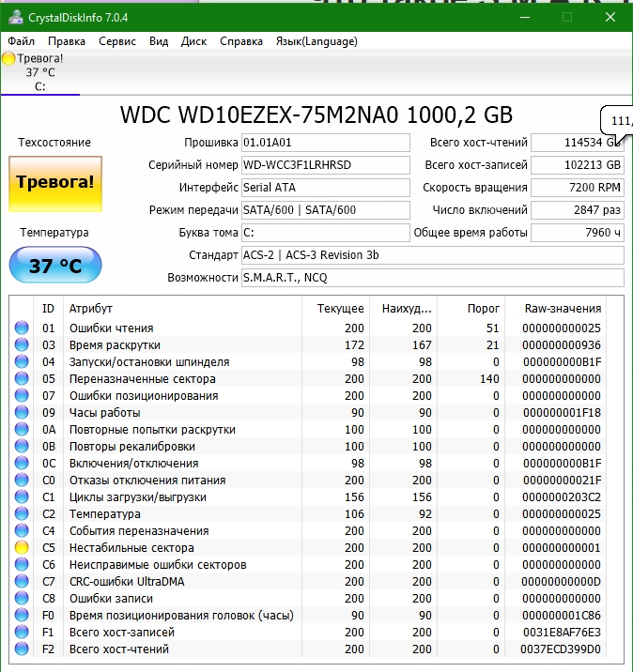633x672 pixels.
Task: Click status icon for F1 Всего хост-записей
Action: [x=22, y=632]
